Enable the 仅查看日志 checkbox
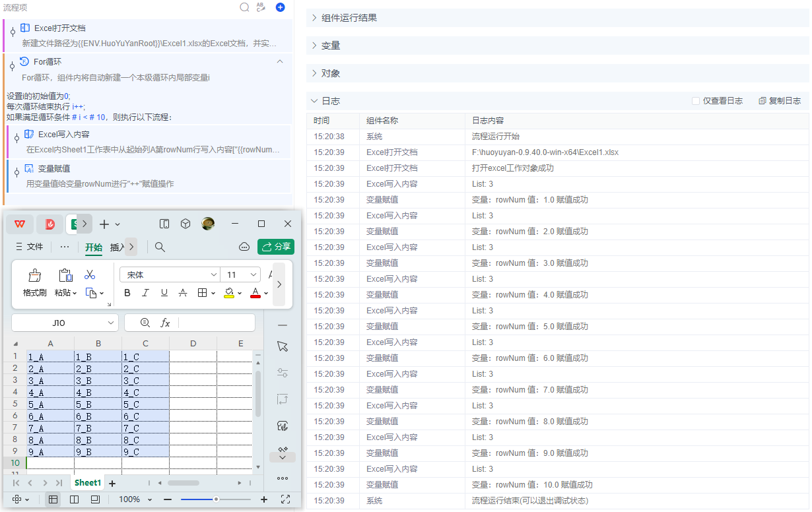Screen dimensions: 812x512 point(696,101)
